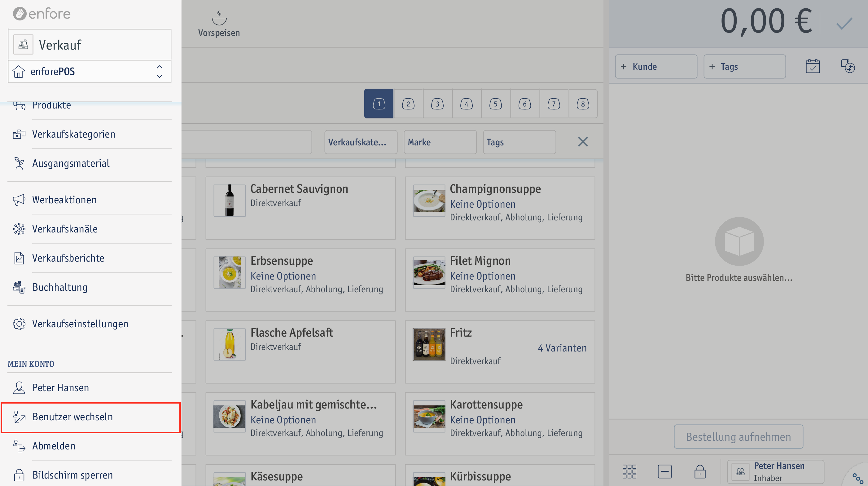The width and height of the screenshot is (868, 486).
Task: Click the product search field
Action: (247, 142)
